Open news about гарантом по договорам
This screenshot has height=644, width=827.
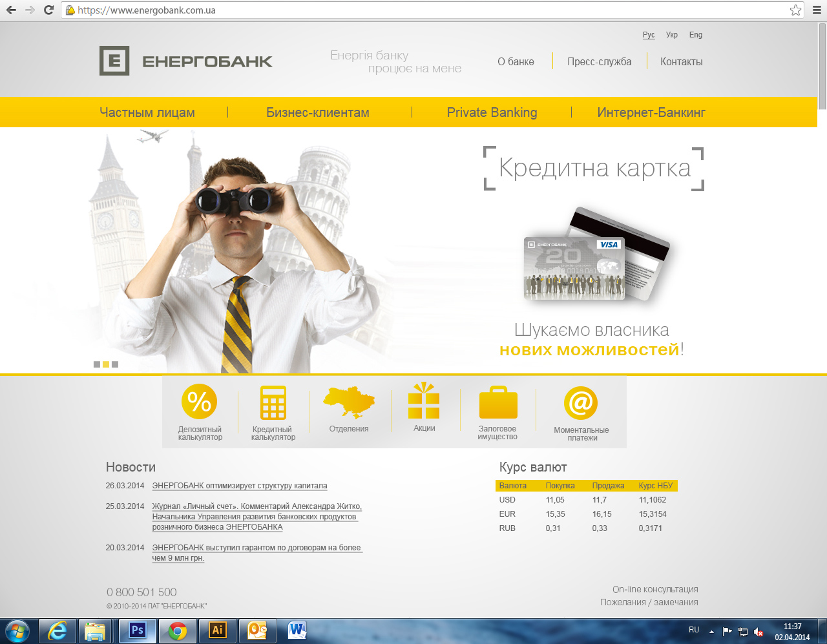tap(257, 553)
